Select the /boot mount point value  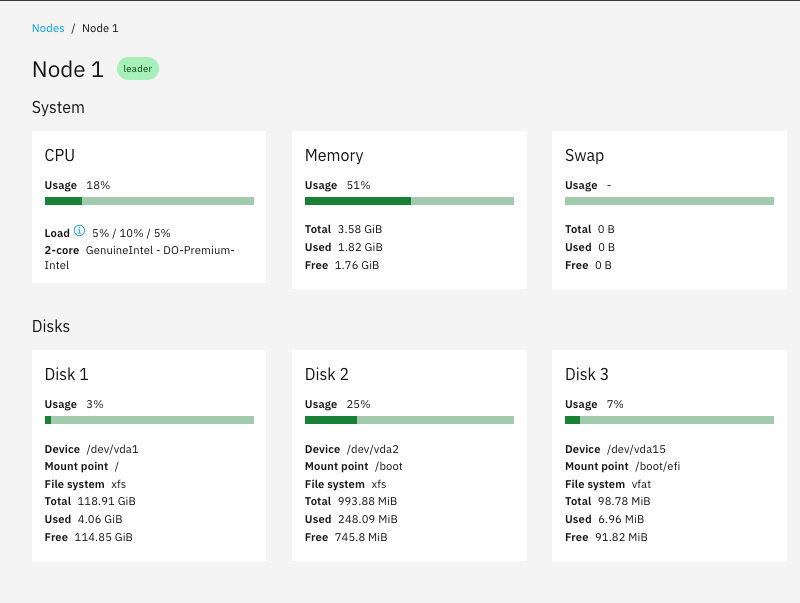[x=389, y=466]
